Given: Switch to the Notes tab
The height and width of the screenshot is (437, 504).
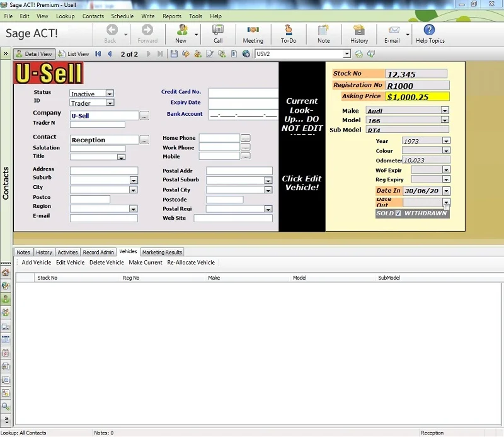Looking at the screenshot, I should (23, 253).
